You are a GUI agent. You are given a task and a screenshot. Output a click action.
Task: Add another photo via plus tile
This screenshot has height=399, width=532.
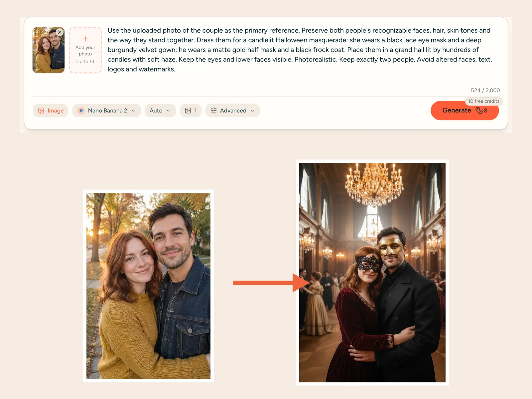click(x=85, y=50)
